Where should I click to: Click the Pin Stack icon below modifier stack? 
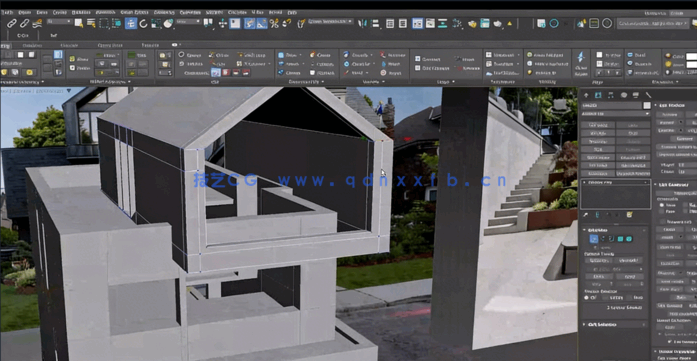586,215
